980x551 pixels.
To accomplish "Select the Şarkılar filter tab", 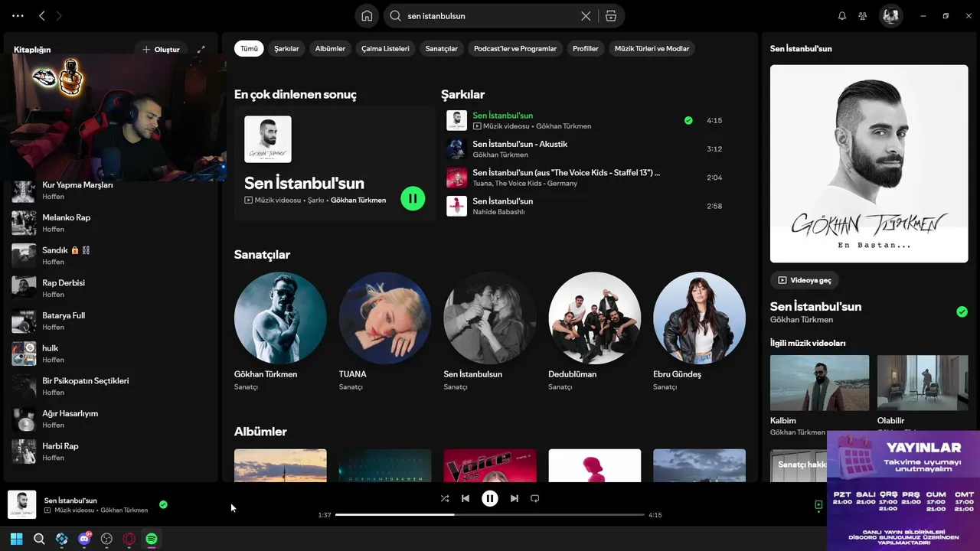I will pos(286,48).
